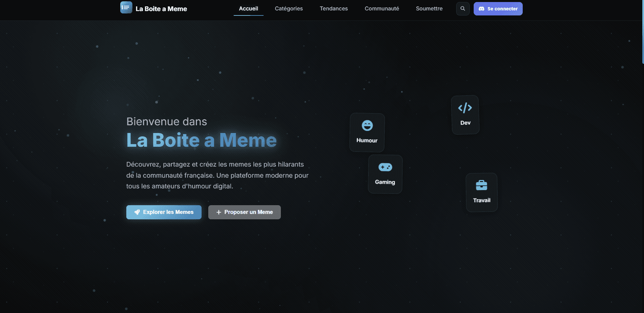Image resolution: width=644 pixels, height=313 pixels.
Task: Click the rocket icon on the Explorer button
Action: pos(137,212)
